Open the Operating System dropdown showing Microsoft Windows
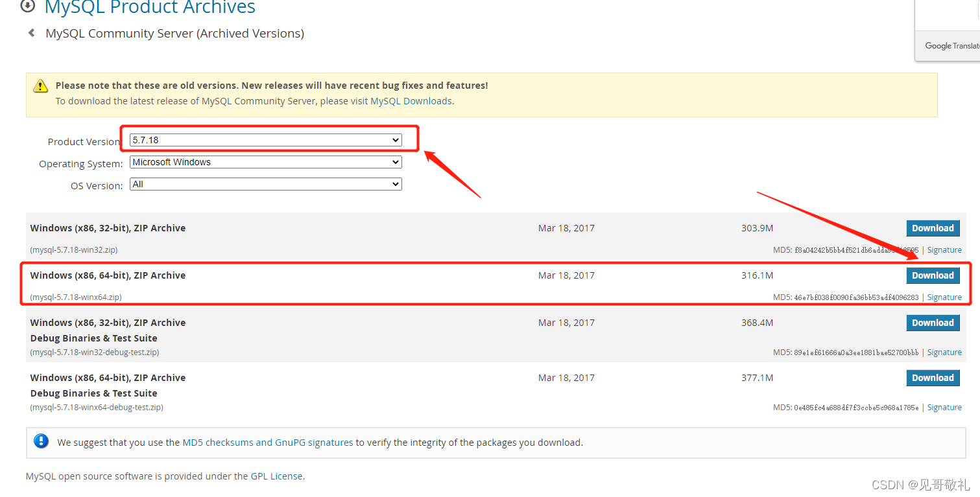Image resolution: width=980 pixels, height=497 pixels. 265,162
